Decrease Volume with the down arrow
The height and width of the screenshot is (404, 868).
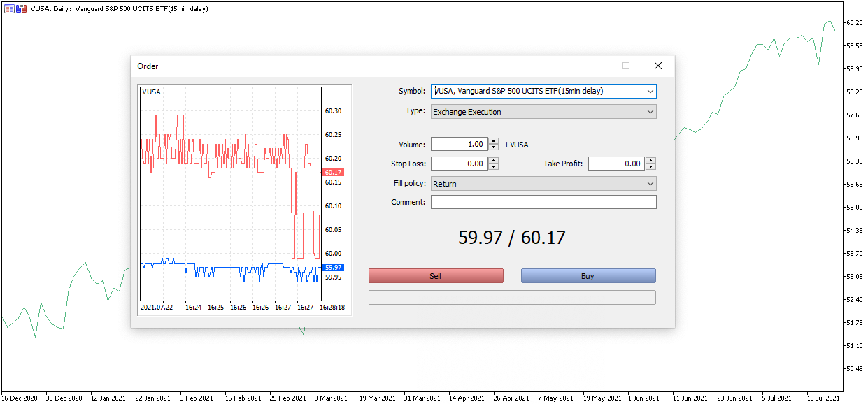point(493,147)
